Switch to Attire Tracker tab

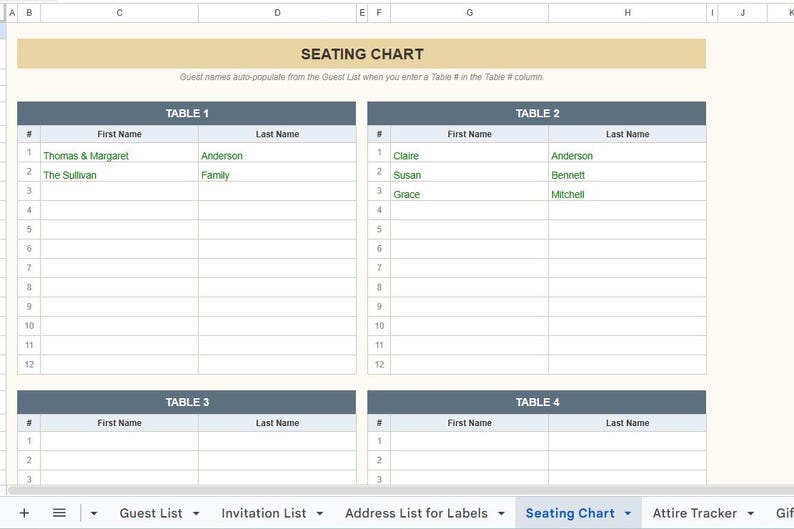click(x=695, y=513)
